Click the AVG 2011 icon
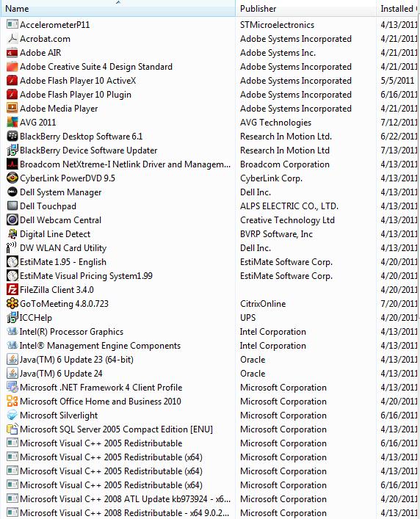This screenshot has height=519, width=420. click(12, 122)
